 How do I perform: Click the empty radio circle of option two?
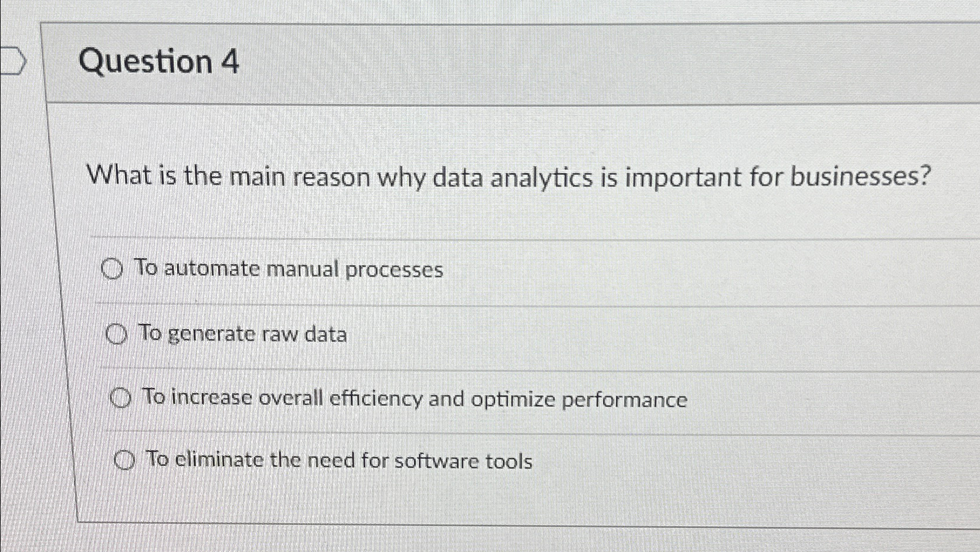coord(117,335)
